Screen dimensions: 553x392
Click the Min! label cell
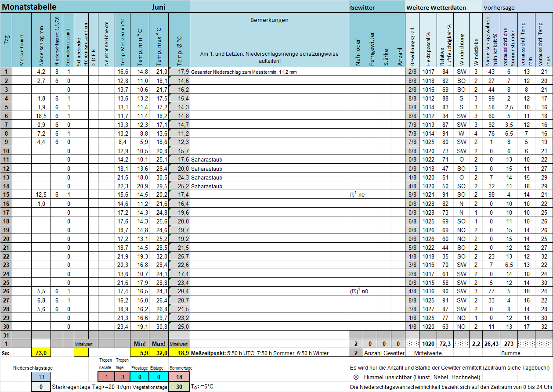tap(140, 344)
